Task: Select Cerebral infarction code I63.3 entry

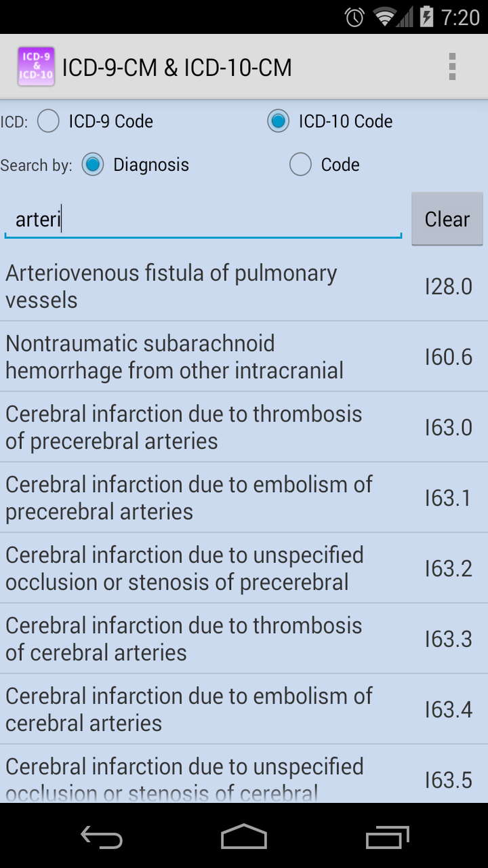Action: [244, 638]
